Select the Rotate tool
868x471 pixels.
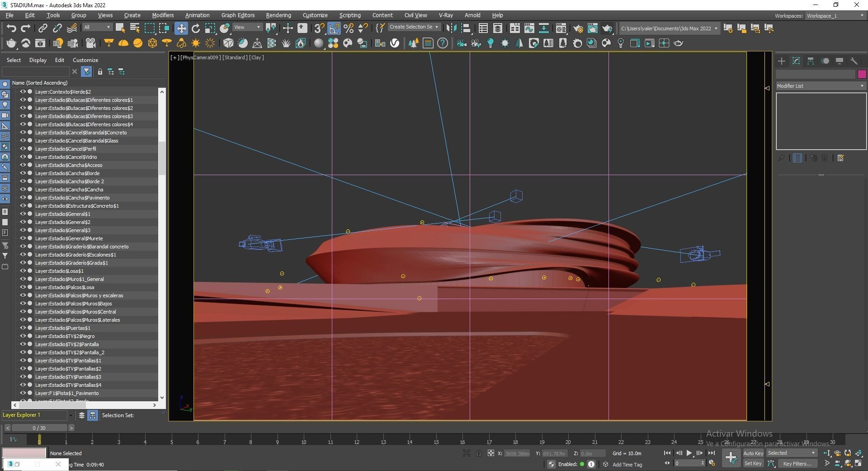point(195,29)
